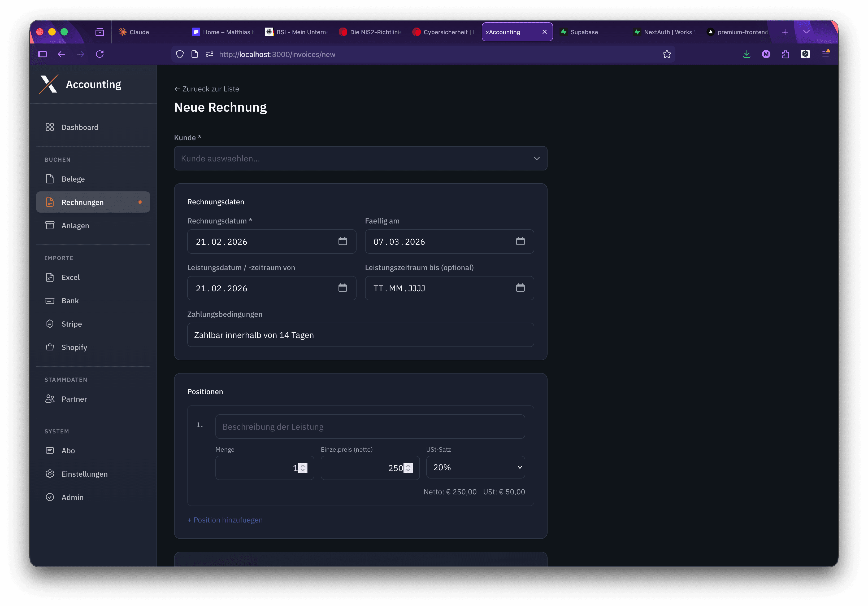This screenshot has width=868, height=606.
Task: Click Position hinzufuegen link
Action: [225, 520]
